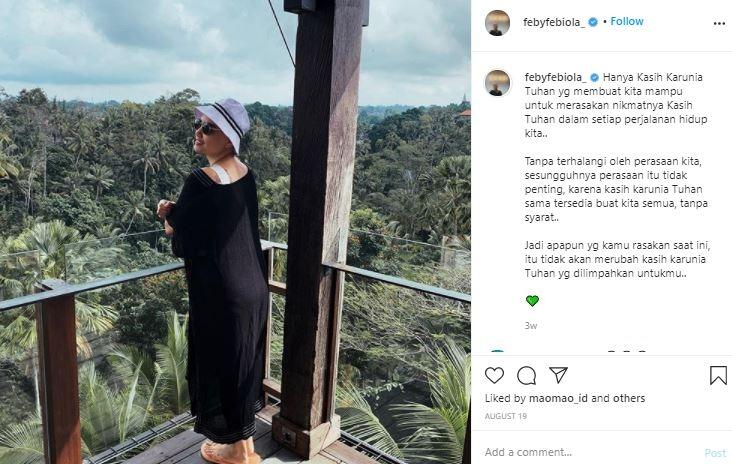This screenshot has height=464, width=732.
Task: Click the verified badge in the header
Action: (x=593, y=22)
